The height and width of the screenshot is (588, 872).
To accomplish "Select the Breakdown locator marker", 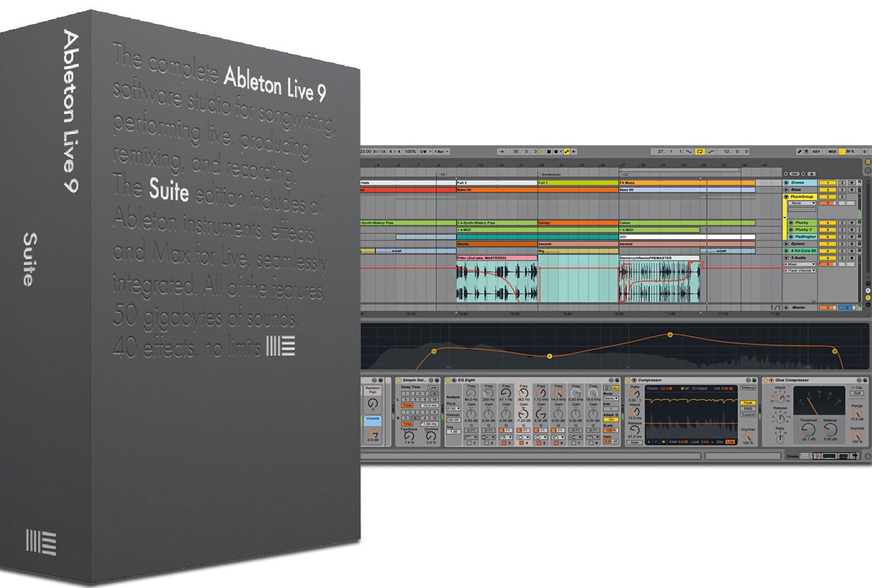I will coord(550,175).
